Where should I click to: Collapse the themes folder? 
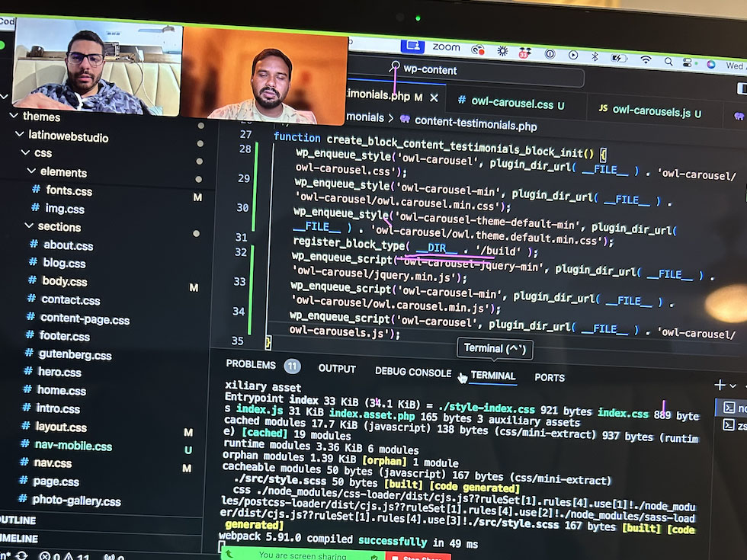(14, 115)
